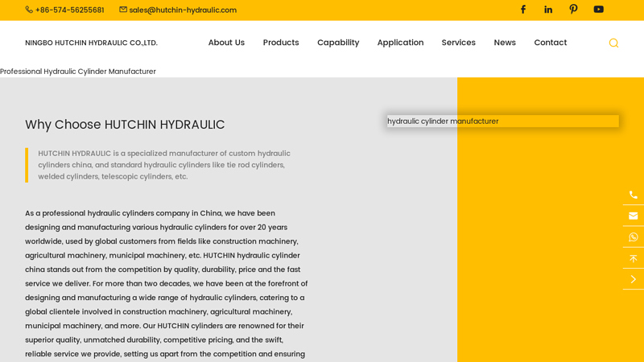Open the Capability menu
644x362 pixels.
pos(338,43)
